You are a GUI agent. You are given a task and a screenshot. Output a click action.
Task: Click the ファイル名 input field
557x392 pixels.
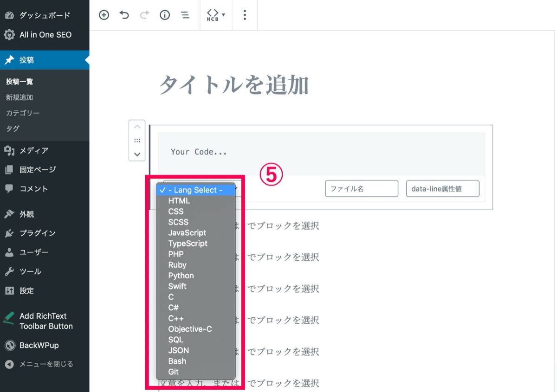(x=362, y=189)
